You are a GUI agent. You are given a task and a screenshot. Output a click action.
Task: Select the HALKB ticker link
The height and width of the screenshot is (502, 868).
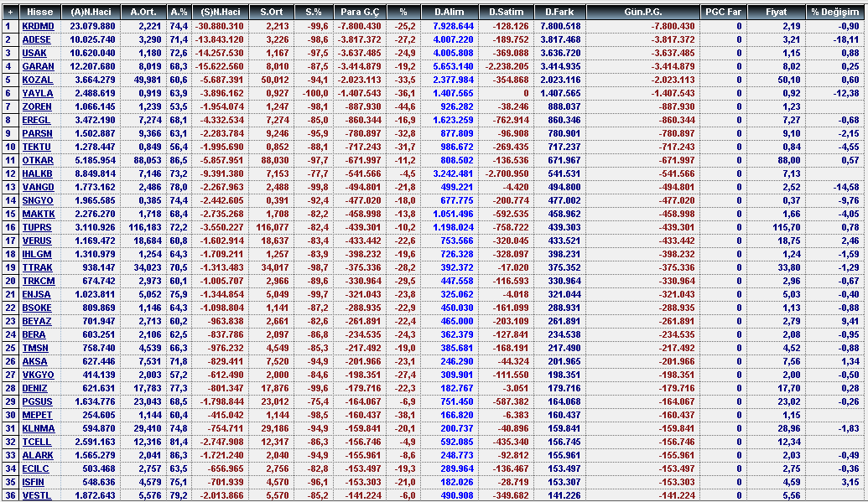[x=37, y=173]
